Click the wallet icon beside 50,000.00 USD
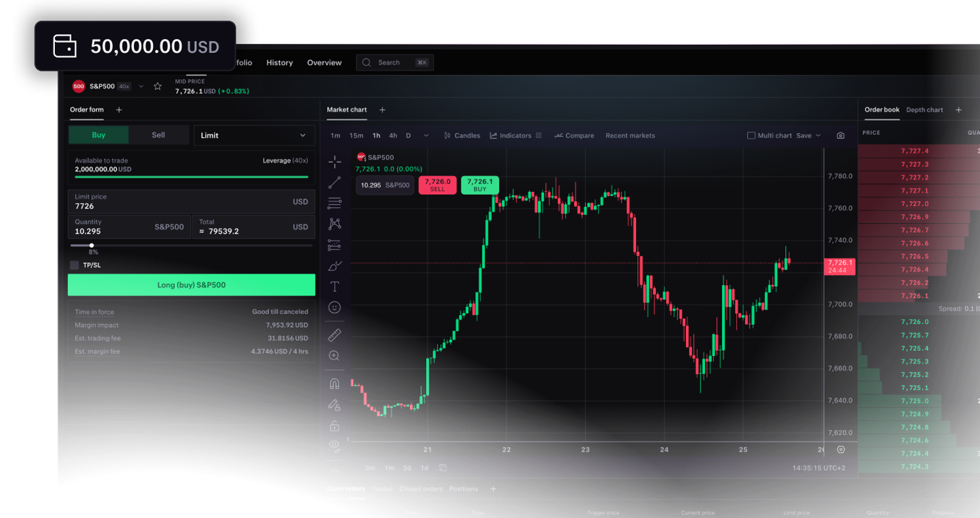 click(64, 46)
